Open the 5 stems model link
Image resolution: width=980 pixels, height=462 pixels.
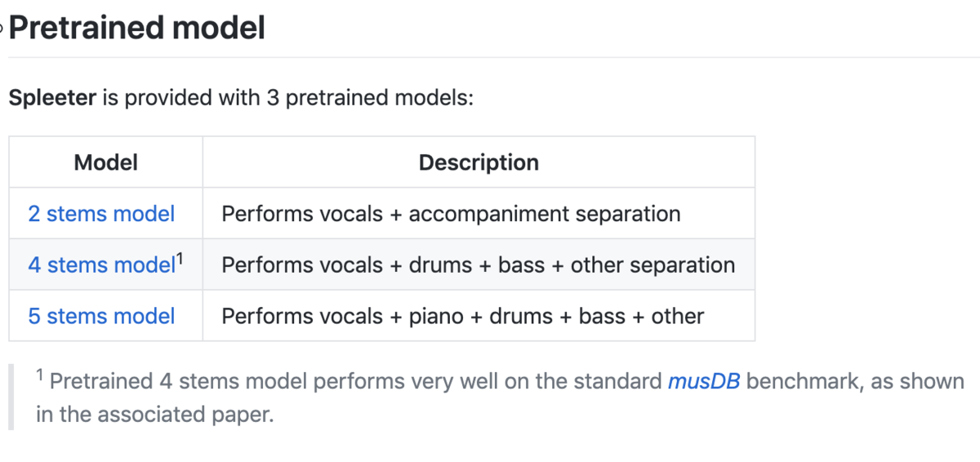pyautogui.click(x=101, y=316)
